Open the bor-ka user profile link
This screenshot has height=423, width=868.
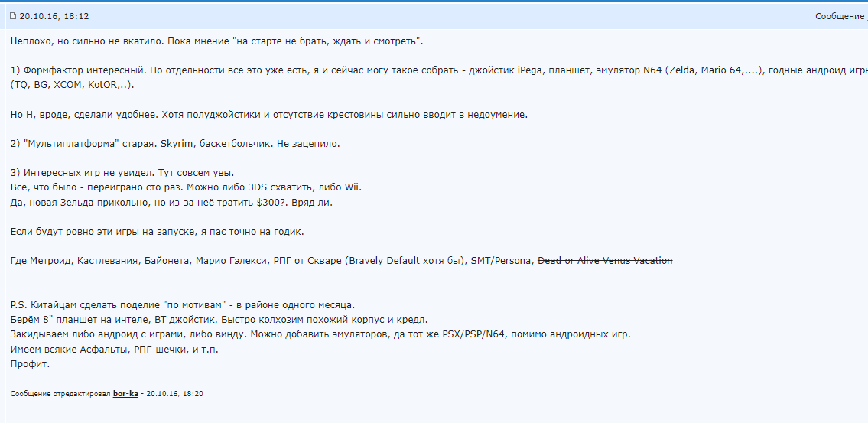pyautogui.click(x=125, y=394)
